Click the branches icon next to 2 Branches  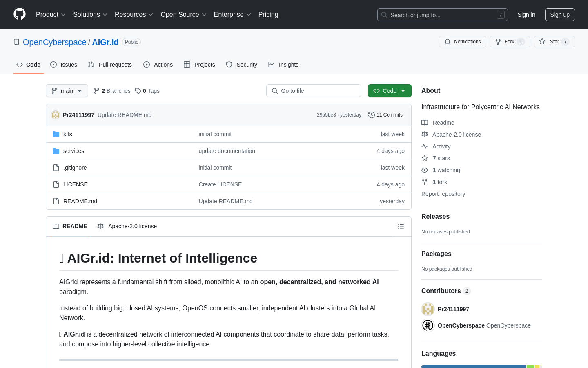click(x=97, y=91)
